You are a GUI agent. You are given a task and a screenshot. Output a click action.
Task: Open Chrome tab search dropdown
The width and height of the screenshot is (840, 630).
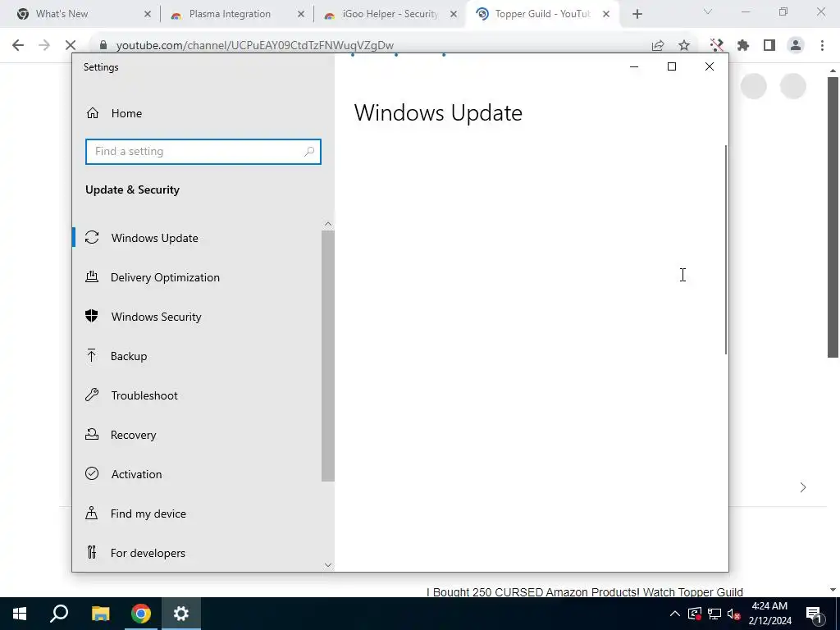pyautogui.click(x=707, y=11)
